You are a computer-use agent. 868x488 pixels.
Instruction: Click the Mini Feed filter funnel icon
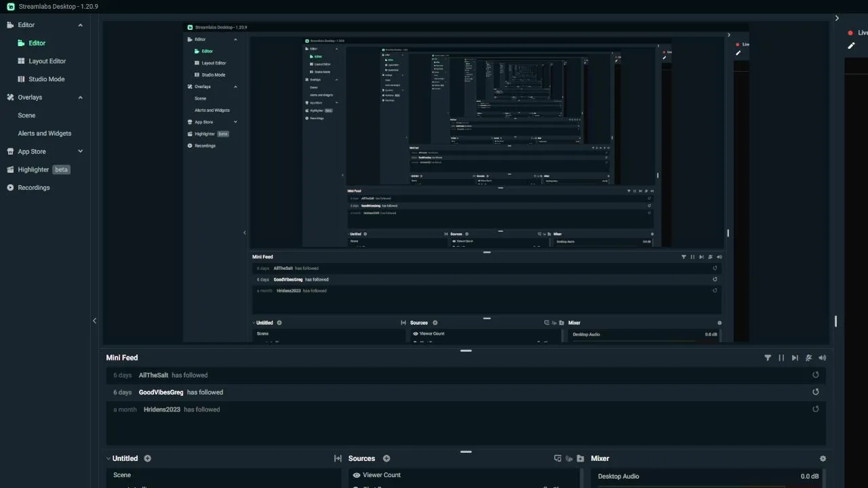coord(768,358)
